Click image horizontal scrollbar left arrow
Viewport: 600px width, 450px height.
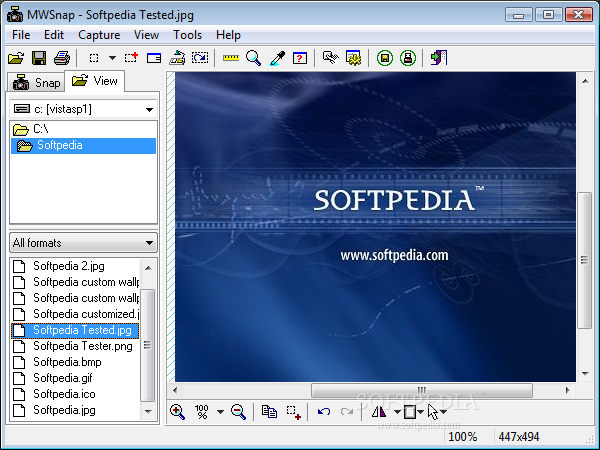coord(175,390)
